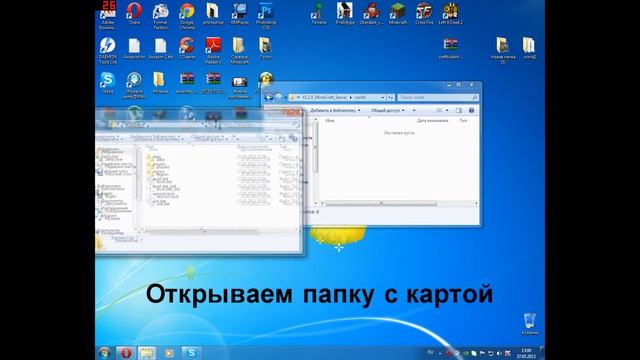Select the craftbukkit archive on the desktop
The height and width of the screenshot is (360, 640).
click(x=451, y=48)
